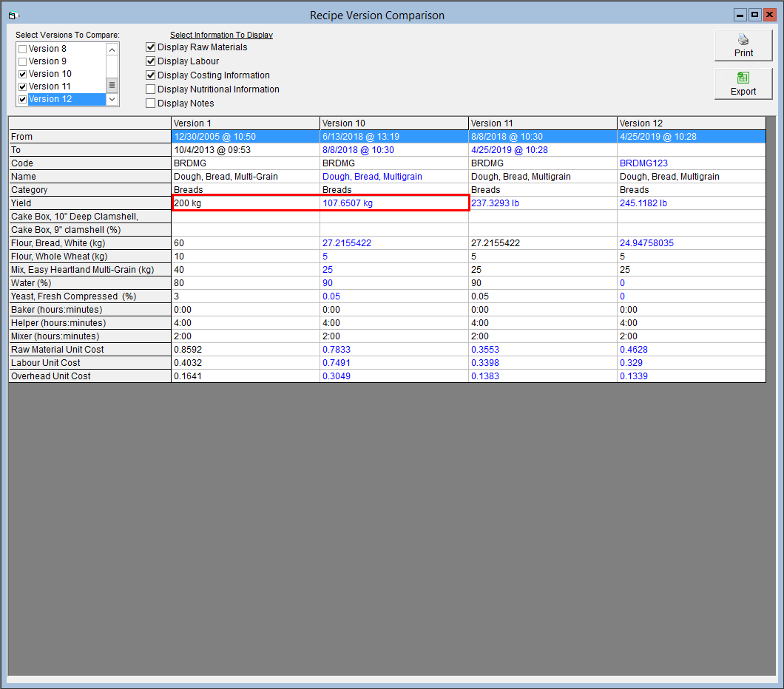The image size is (784, 689).
Task: Select Cake Box, 9" clamshell (%) row label
Action: coord(90,230)
